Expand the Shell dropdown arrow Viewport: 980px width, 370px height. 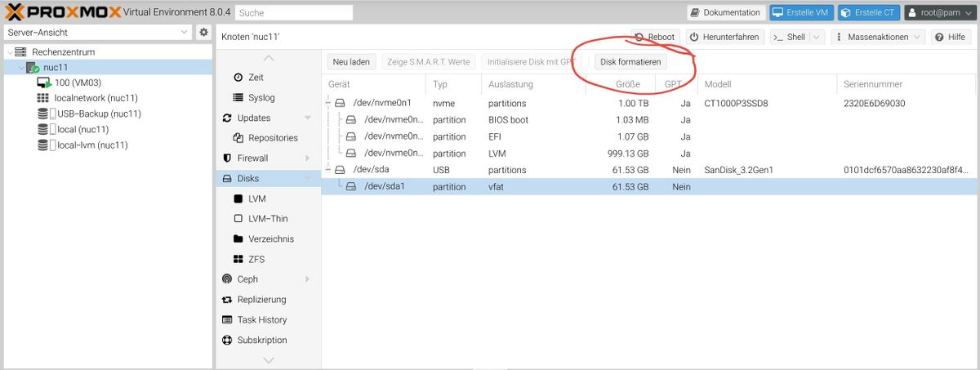coord(817,37)
